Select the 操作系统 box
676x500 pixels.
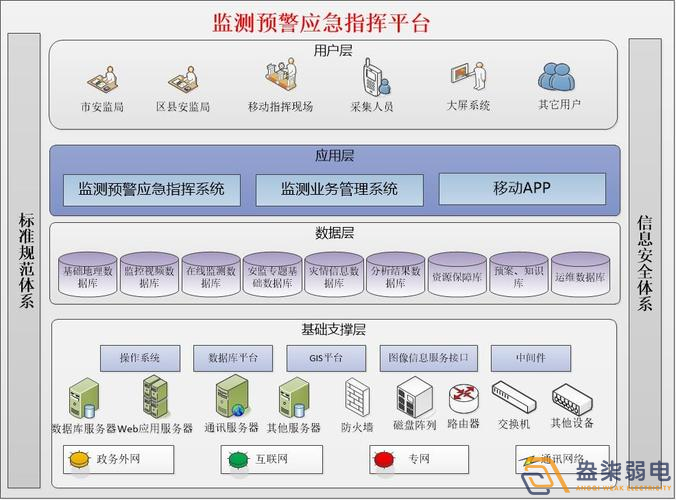coord(140,357)
